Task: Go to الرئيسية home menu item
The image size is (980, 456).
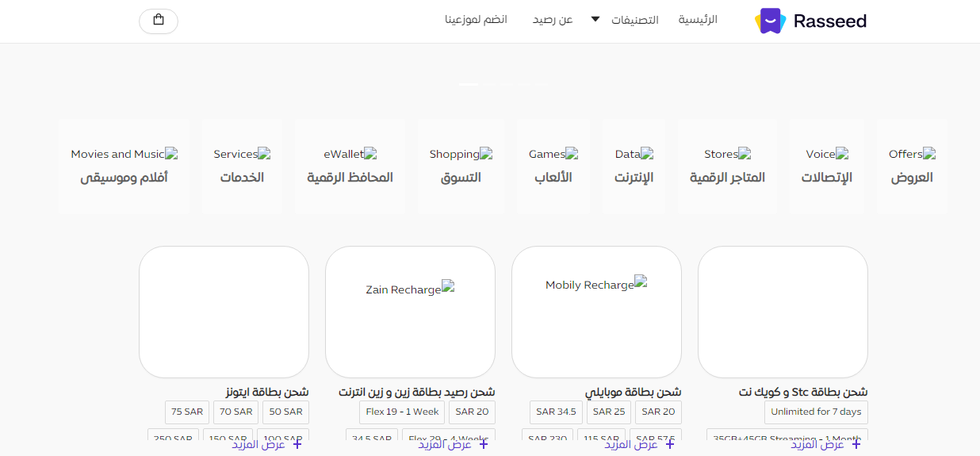Action: (x=698, y=20)
